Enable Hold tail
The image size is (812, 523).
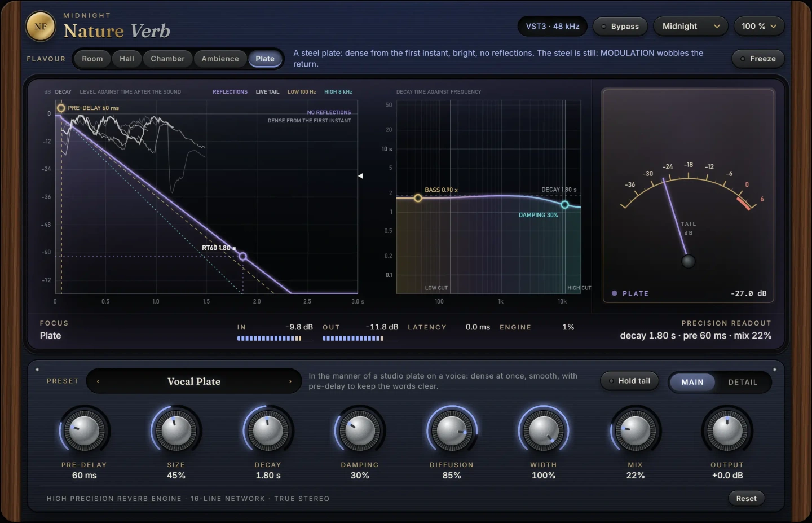[629, 381]
